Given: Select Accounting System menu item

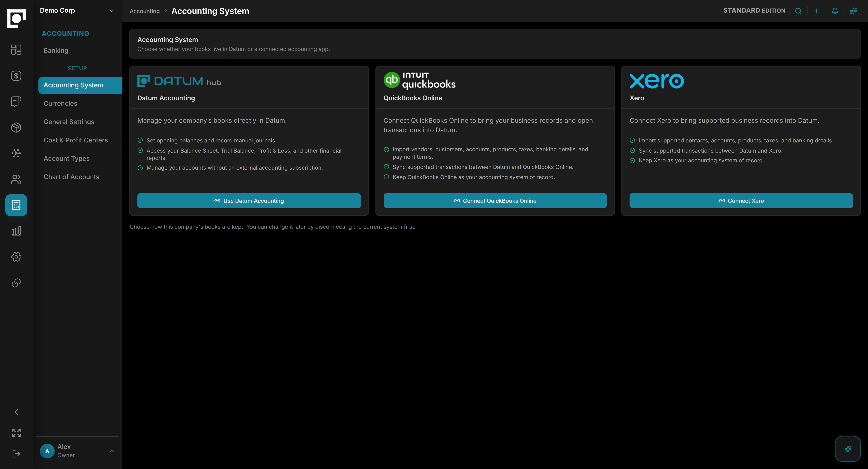Looking at the screenshot, I should click(80, 85).
